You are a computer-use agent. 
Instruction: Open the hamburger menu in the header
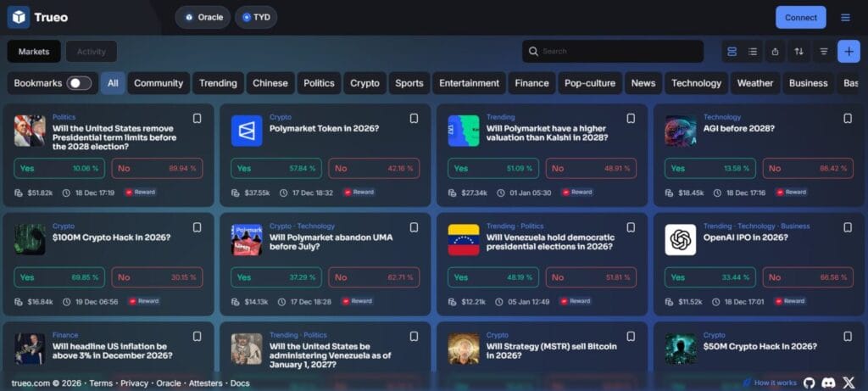tap(845, 18)
